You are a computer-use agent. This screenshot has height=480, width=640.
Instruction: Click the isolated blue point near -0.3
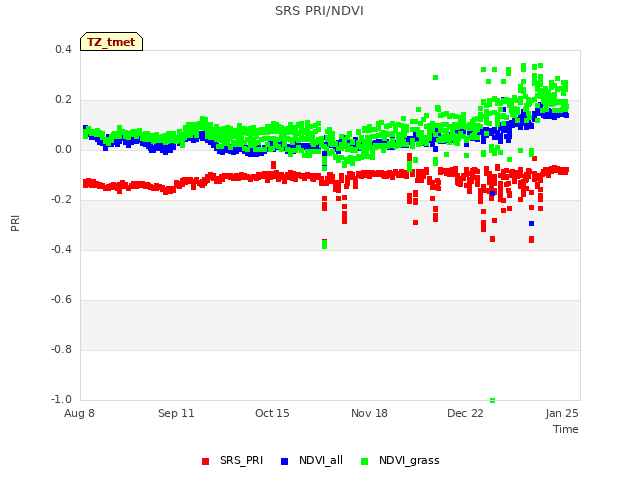[531, 223]
